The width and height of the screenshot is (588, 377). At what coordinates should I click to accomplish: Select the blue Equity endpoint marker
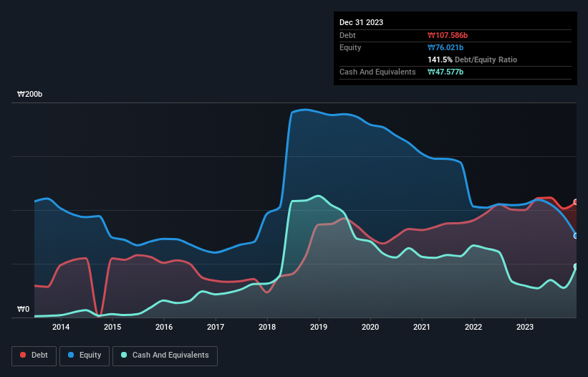pyautogui.click(x=576, y=236)
